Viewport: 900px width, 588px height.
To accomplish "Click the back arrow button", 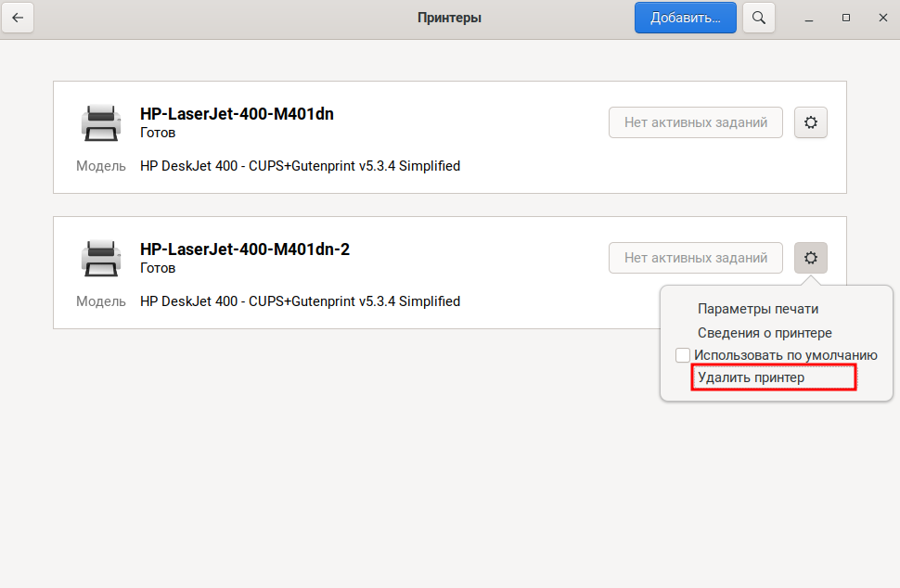I will [x=18, y=18].
